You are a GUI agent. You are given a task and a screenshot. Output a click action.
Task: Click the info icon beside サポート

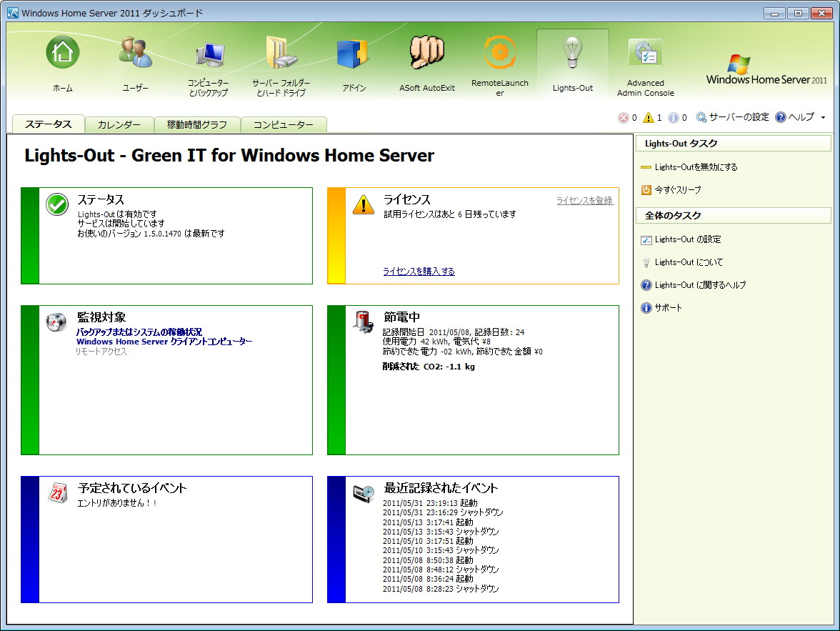point(646,308)
